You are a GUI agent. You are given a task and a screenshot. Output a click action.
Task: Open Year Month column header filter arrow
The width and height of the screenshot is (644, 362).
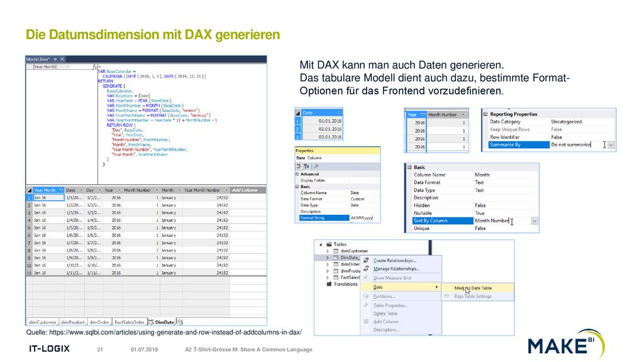[x=61, y=190]
